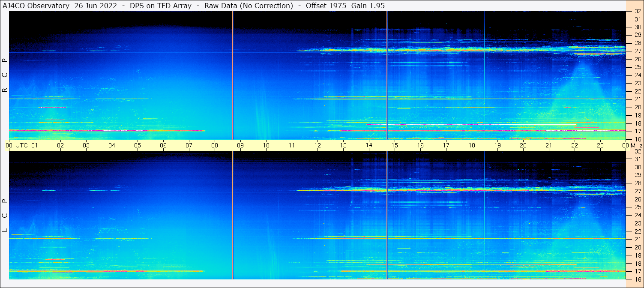Click the 23 hour mark on time axis
This screenshot has width=644, height=288.
click(x=600, y=145)
